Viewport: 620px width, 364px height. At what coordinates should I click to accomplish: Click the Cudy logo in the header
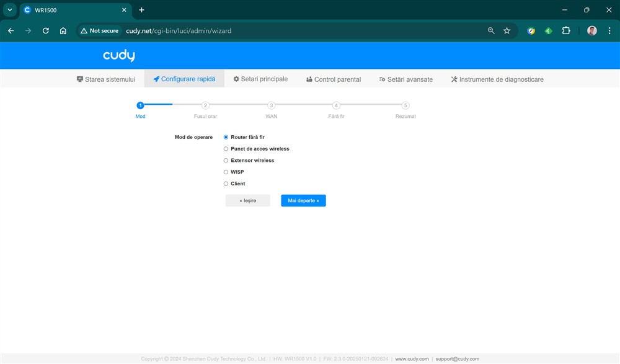(x=119, y=56)
